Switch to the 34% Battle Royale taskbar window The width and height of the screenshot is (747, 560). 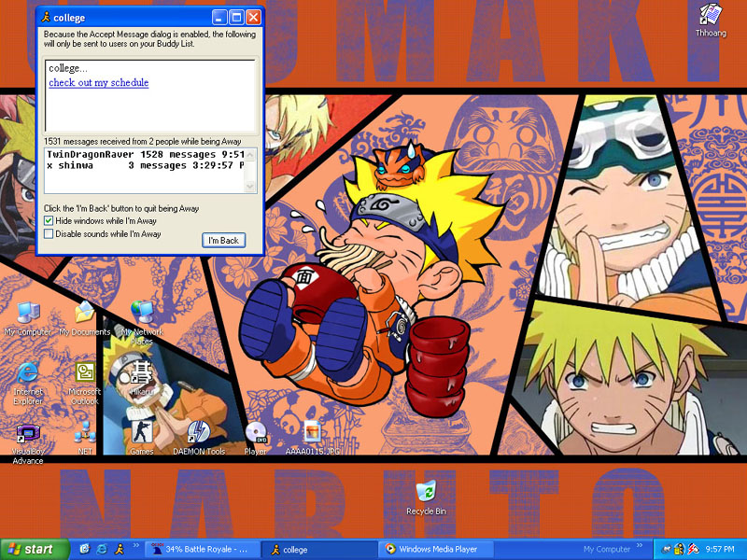click(203, 550)
